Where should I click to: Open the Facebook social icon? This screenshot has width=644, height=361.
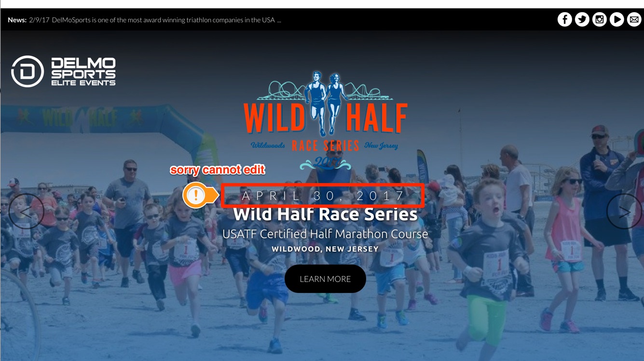pyautogui.click(x=564, y=19)
